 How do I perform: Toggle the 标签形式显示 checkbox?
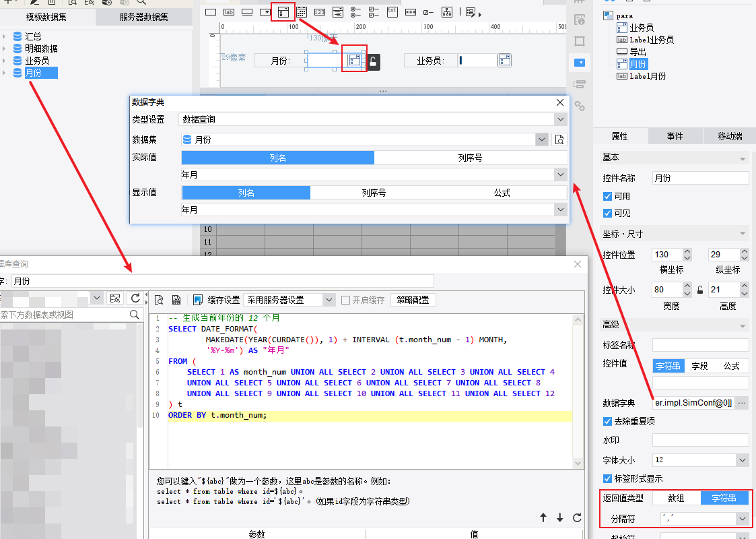point(607,478)
